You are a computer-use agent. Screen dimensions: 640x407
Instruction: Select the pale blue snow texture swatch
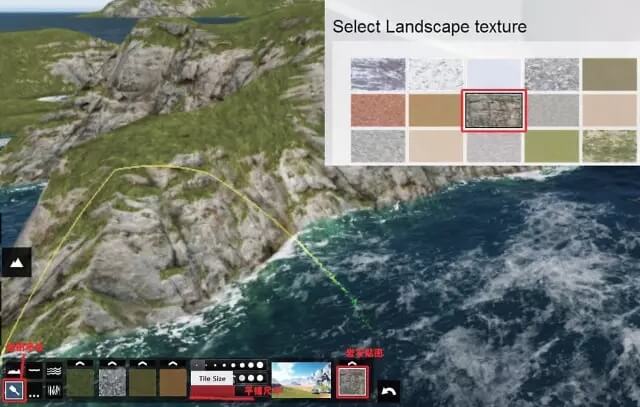tap(494, 75)
